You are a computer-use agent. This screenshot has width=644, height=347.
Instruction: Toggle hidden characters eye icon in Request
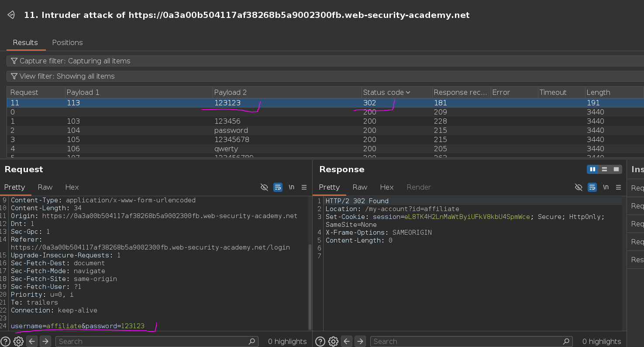pyautogui.click(x=264, y=187)
